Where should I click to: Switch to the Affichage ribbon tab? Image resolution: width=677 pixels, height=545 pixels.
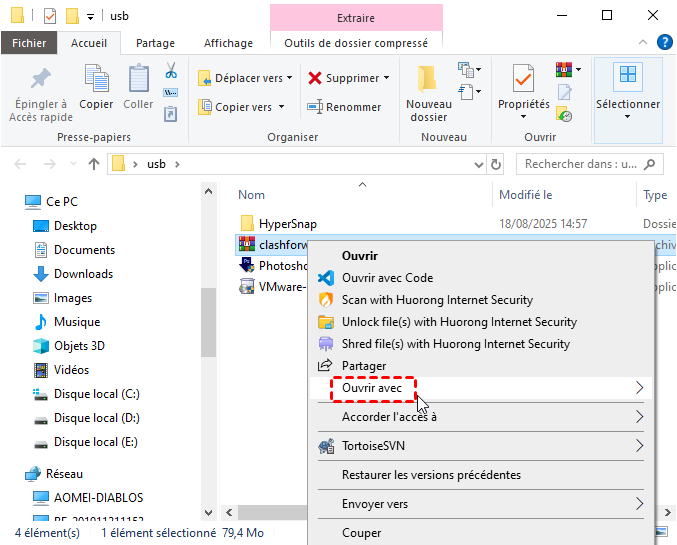pos(229,43)
